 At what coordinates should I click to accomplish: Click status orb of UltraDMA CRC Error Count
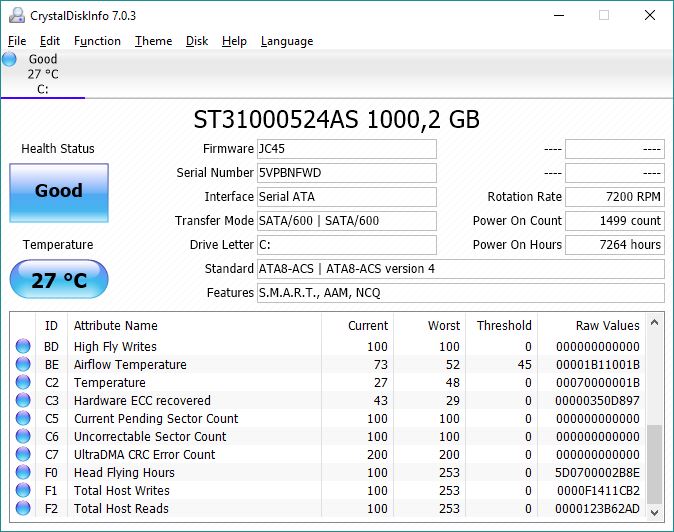tap(23, 454)
